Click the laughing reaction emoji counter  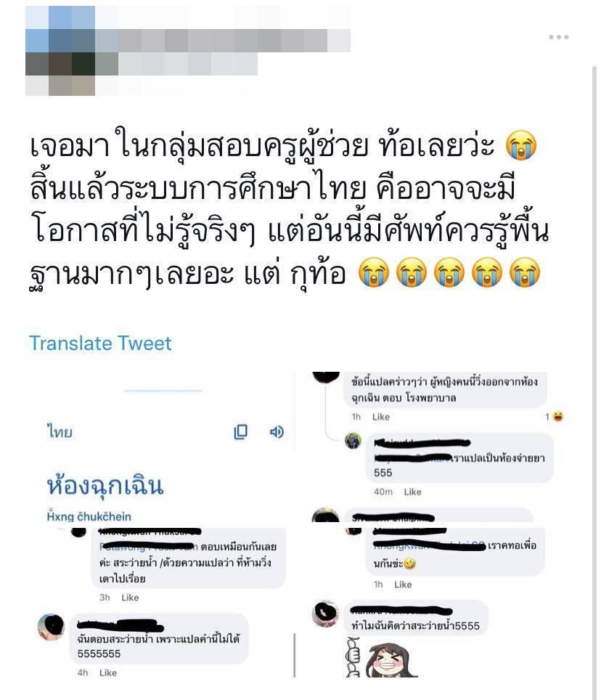(x=555, y=417)
